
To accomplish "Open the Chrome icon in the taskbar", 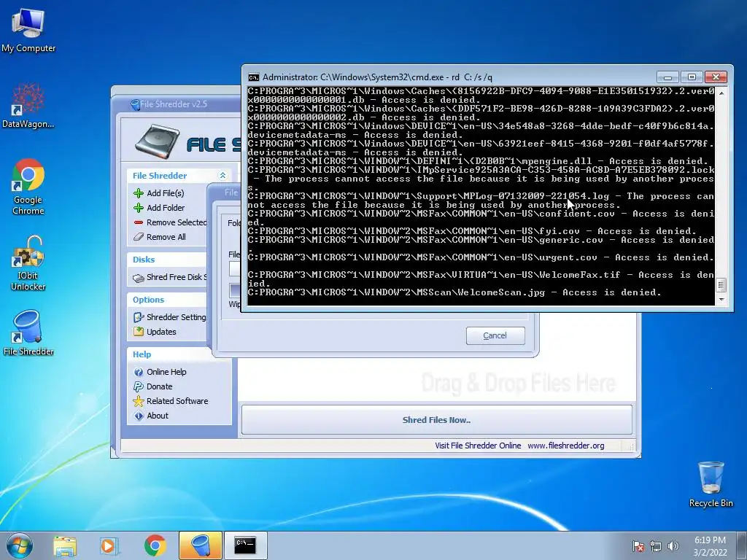I will 155,545.
